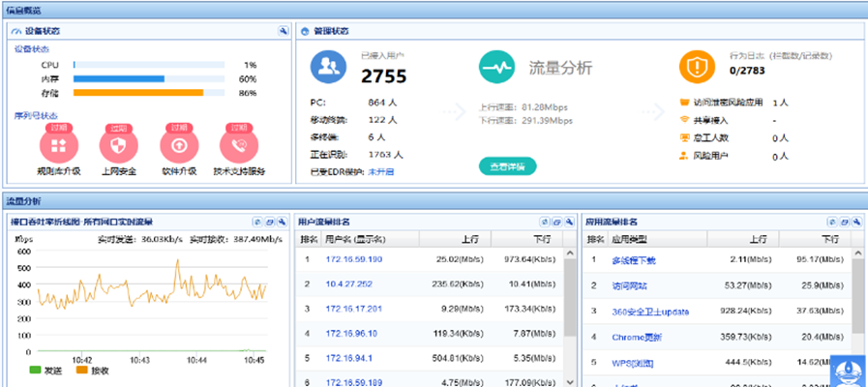This screenshot has height=387, width=868.
Task: Open the 软件升级 upload icon
Action: point(179,147)
